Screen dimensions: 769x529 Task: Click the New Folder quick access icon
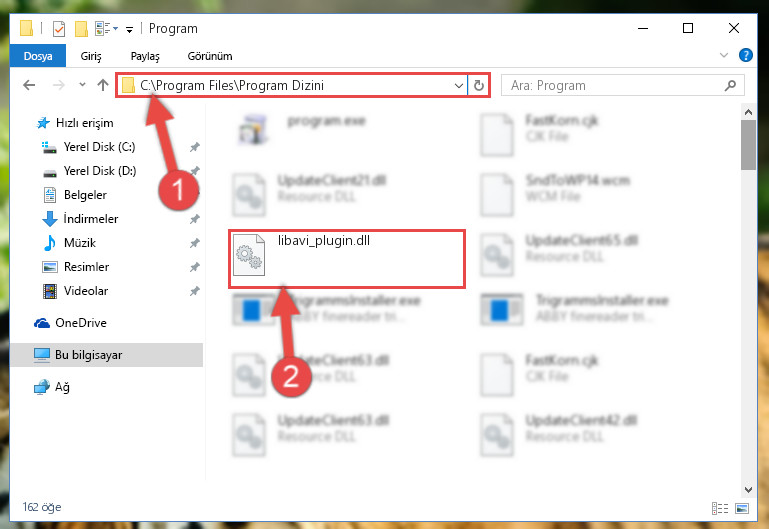[81, 28]
